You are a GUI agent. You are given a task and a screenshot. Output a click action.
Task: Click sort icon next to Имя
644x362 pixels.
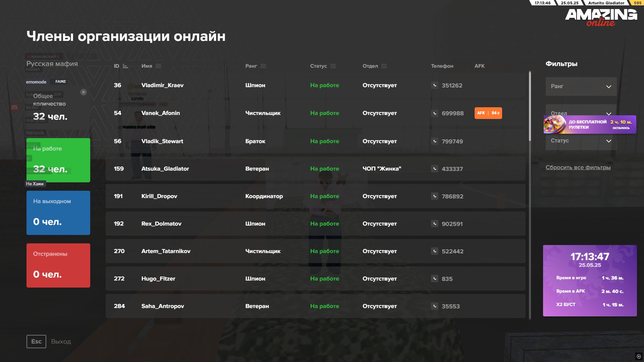pyautogui.click(x=158, y=66)
